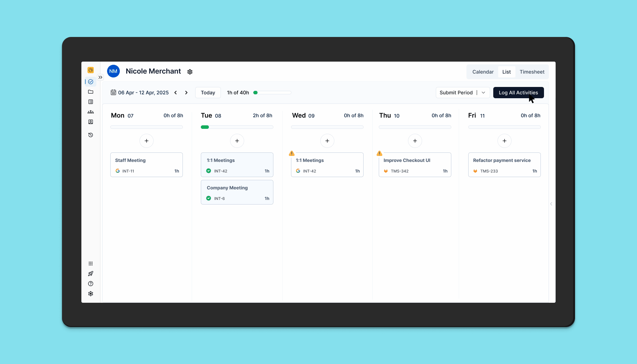The image size is (637, 364).
Task: Open the history clock icon in sidebar
Action: (91, 135)
